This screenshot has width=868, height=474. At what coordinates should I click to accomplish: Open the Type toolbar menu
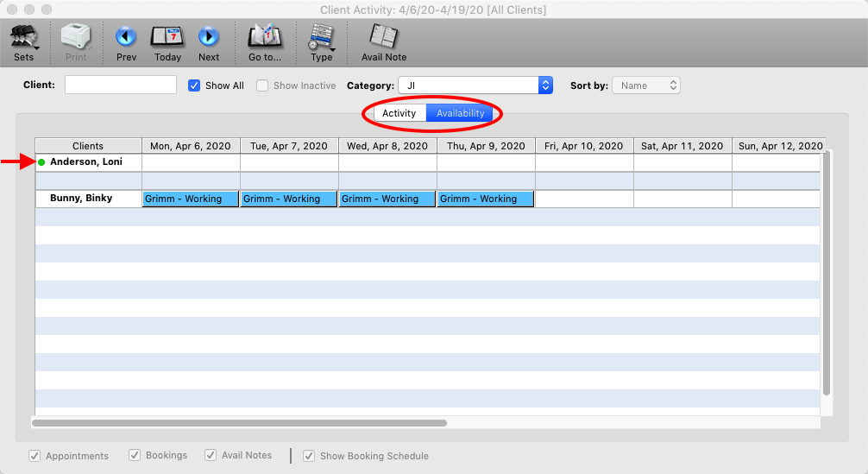(x=322, y=42)
